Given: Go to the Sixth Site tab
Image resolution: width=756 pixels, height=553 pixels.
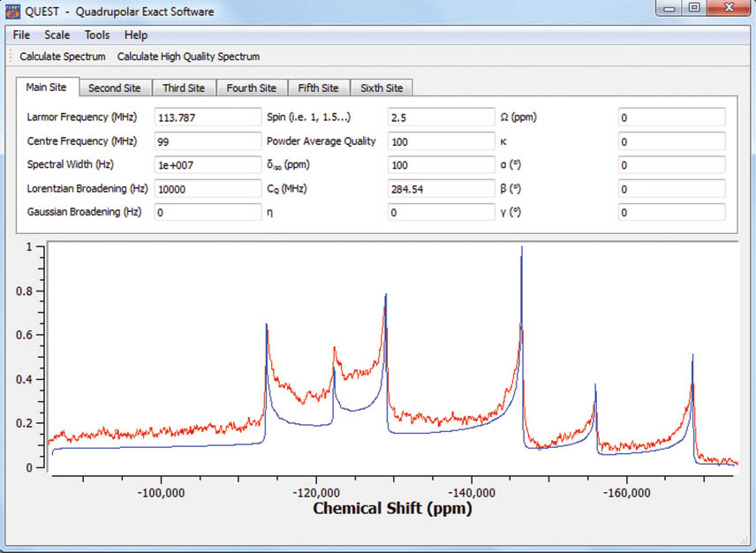Looking at the screenshot, I should [x=382, y=88].
